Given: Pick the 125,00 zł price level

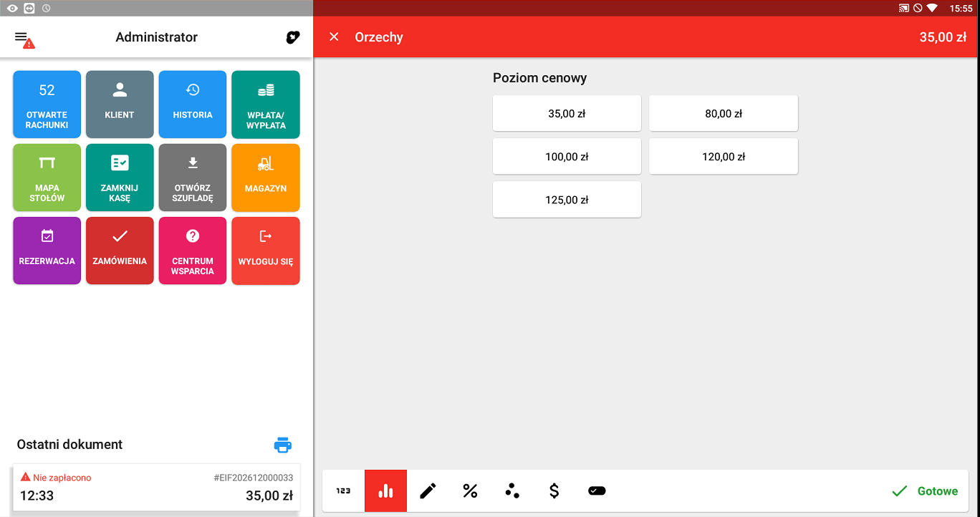Looking at the screenshot, I should tap(567, 200).
